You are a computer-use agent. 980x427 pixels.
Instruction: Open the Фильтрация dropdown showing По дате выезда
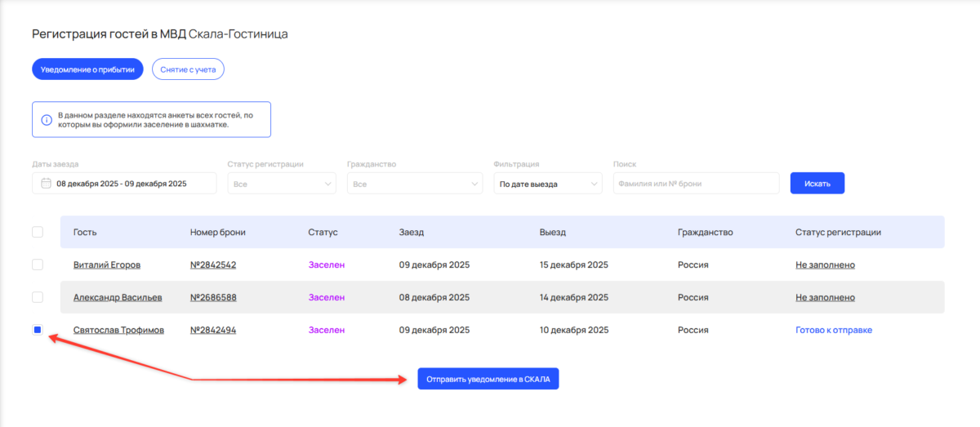547,184
